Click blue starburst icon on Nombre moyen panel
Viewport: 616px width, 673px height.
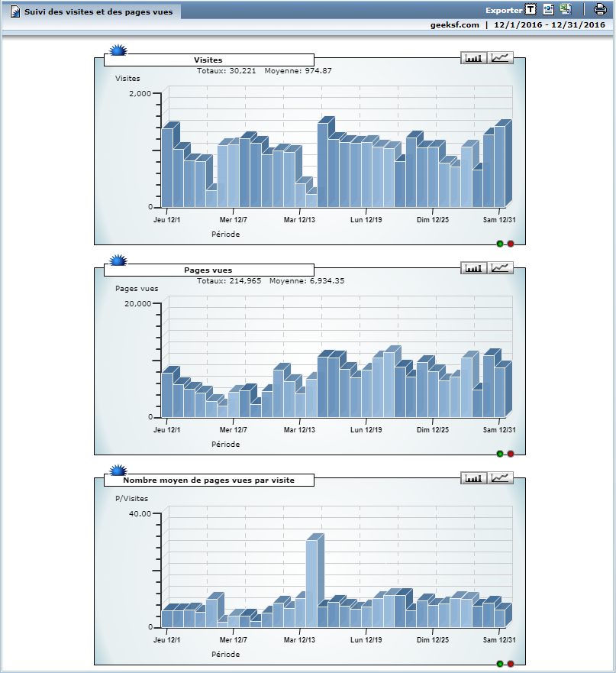coord(118,470)
